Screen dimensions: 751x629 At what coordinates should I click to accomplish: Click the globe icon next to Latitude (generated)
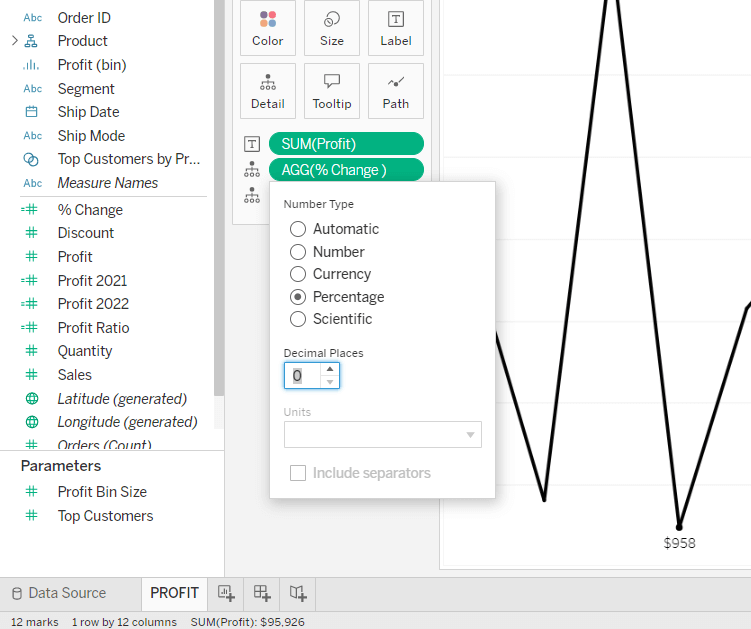coord(32,398)
